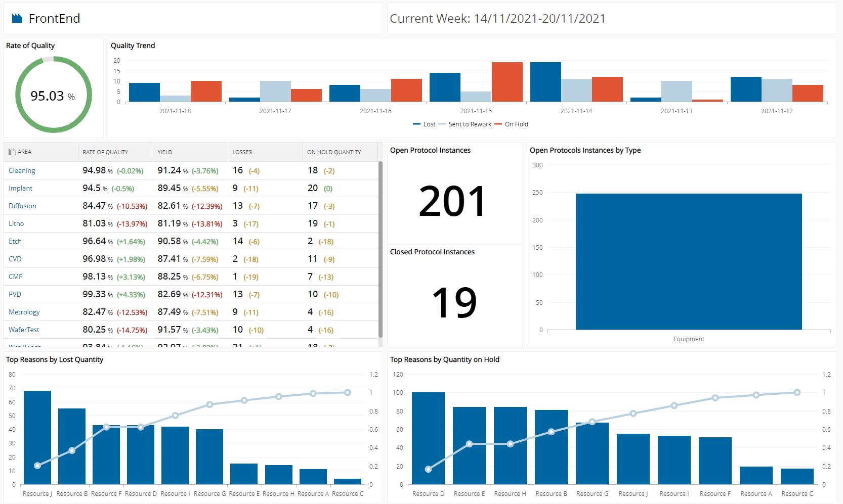
Task: Sort by the Losses column header
Action: (x=242, y=152)
